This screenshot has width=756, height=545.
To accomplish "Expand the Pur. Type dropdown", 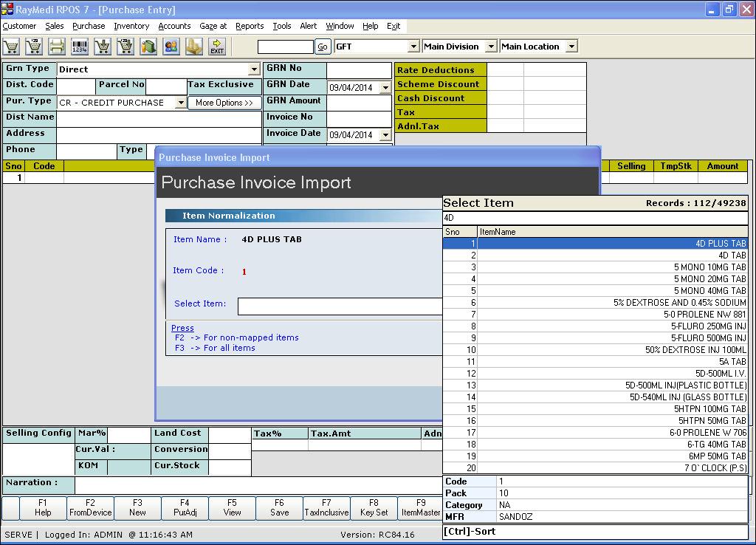I will [181, 103].
